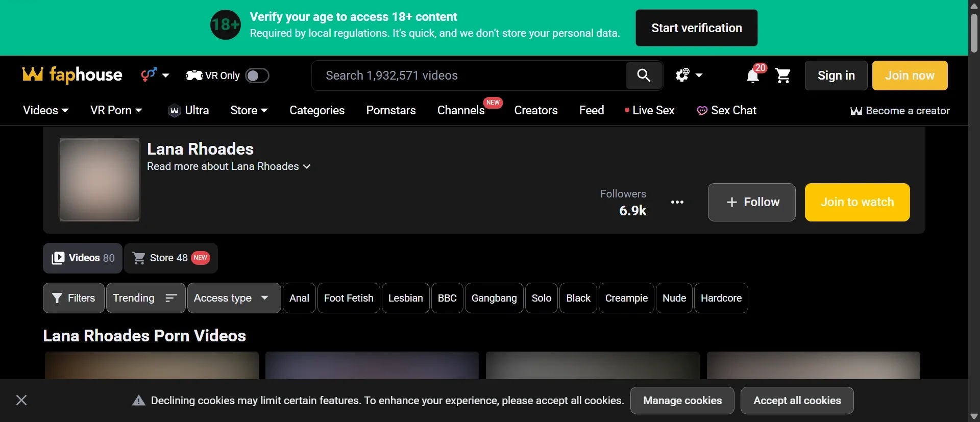Click the crown icon beside Become a creator

856,111
